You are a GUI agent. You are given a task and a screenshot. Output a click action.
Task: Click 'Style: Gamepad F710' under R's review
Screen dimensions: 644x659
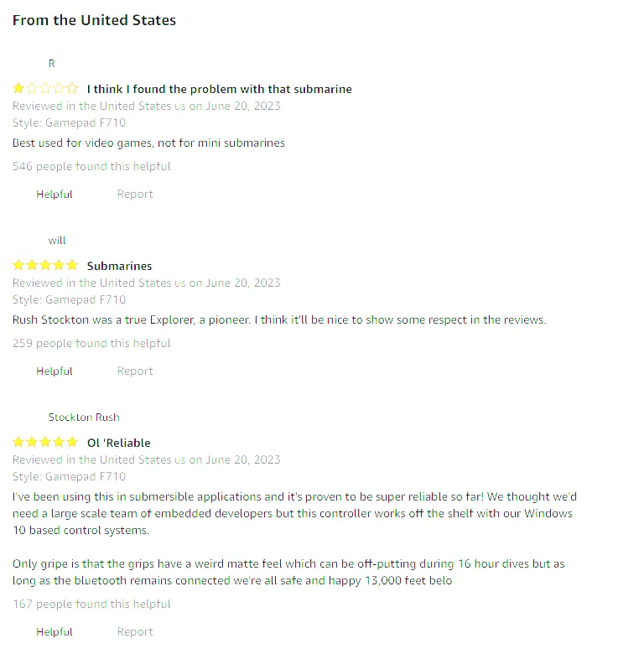point(69,122)
